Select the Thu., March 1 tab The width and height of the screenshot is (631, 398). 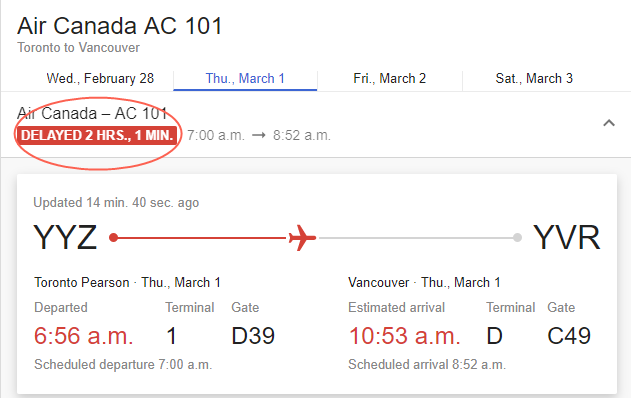pos(245,78)
